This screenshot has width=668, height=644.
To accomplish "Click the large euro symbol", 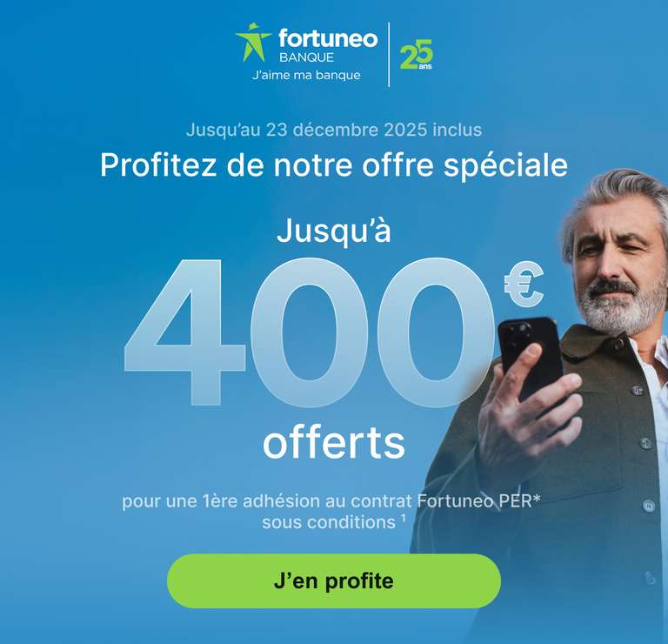I will click(x=524, y=284).
